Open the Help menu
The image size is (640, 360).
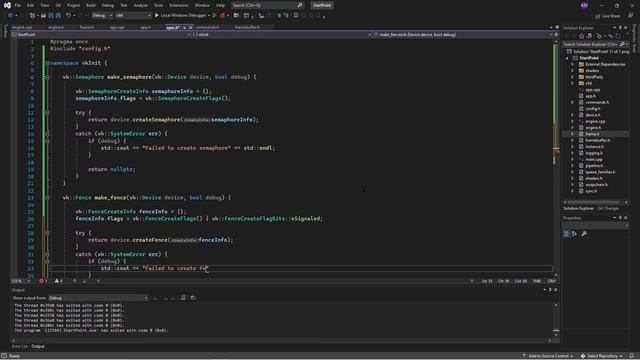pos(220,5)
